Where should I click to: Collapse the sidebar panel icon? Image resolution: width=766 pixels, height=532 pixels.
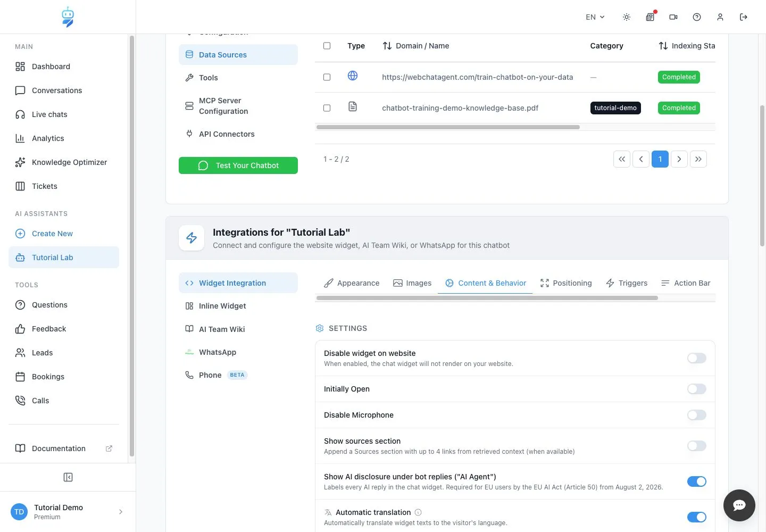[68, 477]
